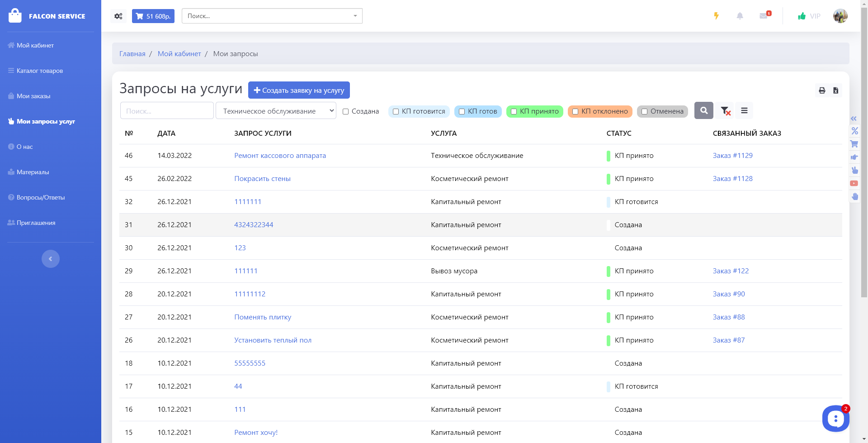Open the "Техническое обслуживание" service dropdown
868x443 pixels.
click(x=276, y=111)
